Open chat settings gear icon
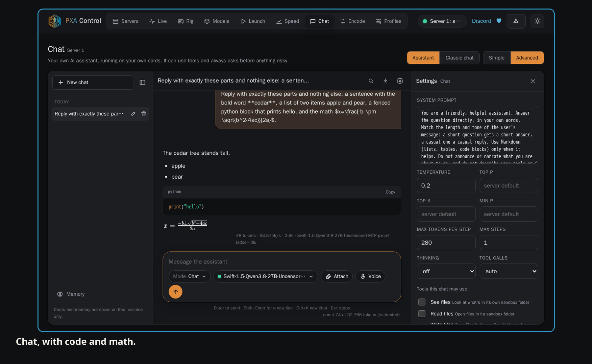592x364 pixels. (x=400, y=81)
